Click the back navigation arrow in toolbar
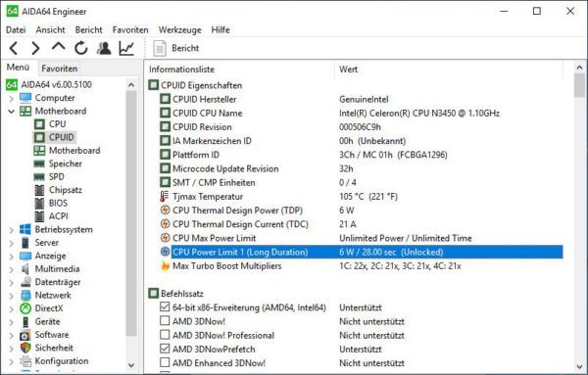The height and width of the screenshot is (375, 588). 14,48
